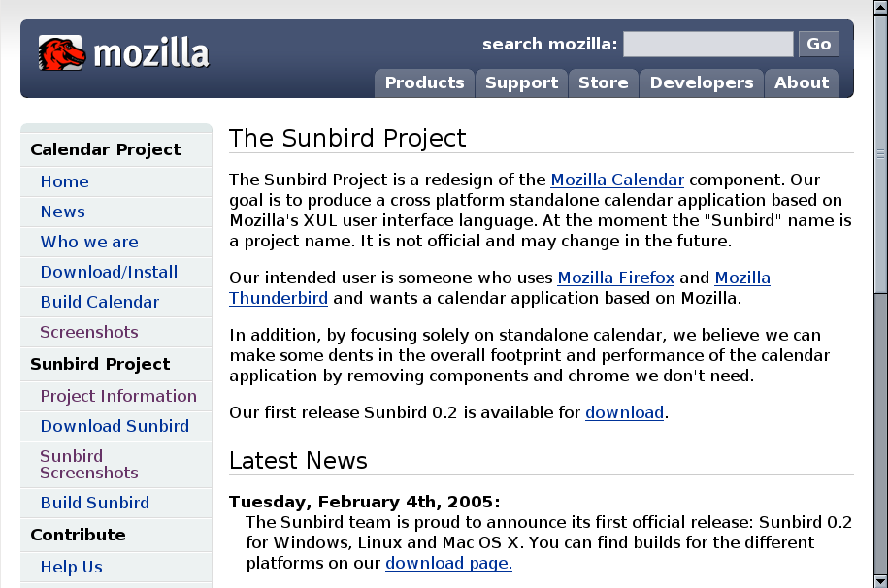This screenshot has height=588, width=888.
Task: Click inside the search mozilla field
Action: (x=707, y=44)
